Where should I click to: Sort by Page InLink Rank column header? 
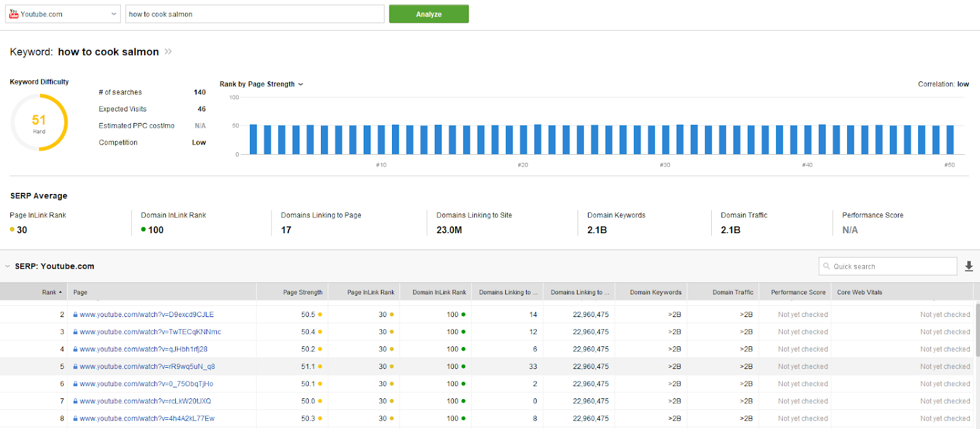[x=371, y=293]
